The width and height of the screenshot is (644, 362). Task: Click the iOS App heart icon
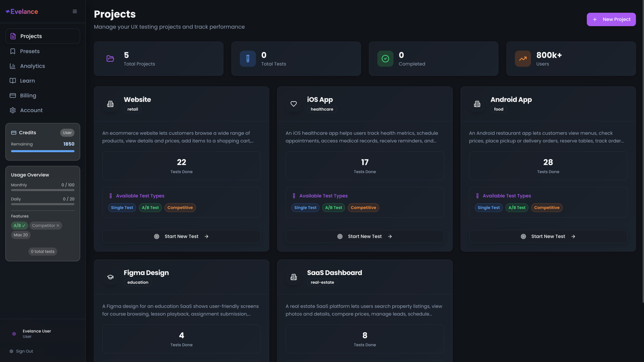[293, 104]
